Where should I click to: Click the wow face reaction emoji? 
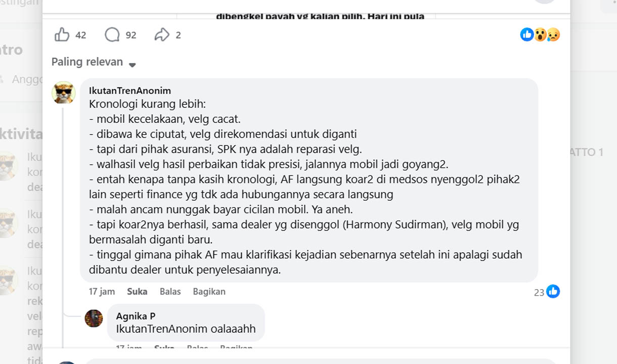(540, 34)
